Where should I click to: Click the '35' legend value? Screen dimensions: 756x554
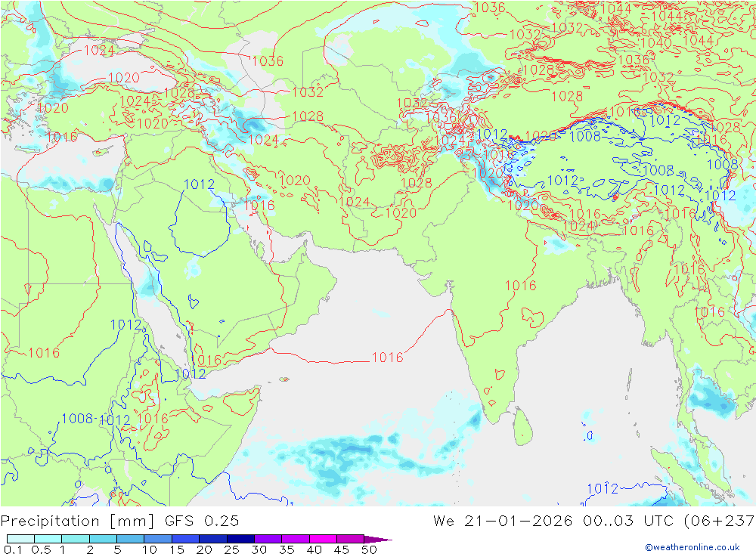(x=287, y=549)
